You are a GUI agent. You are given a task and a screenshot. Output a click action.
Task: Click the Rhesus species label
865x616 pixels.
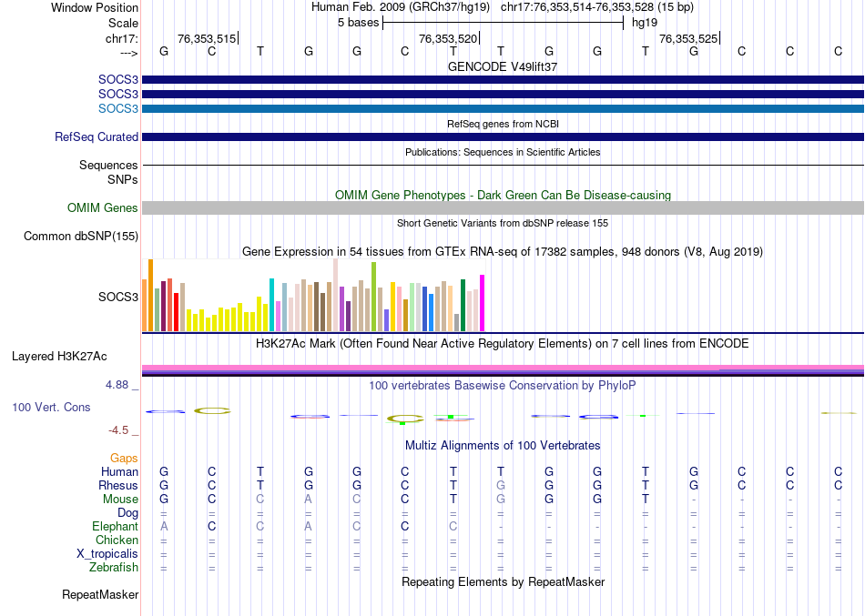[x=118, y=485]
